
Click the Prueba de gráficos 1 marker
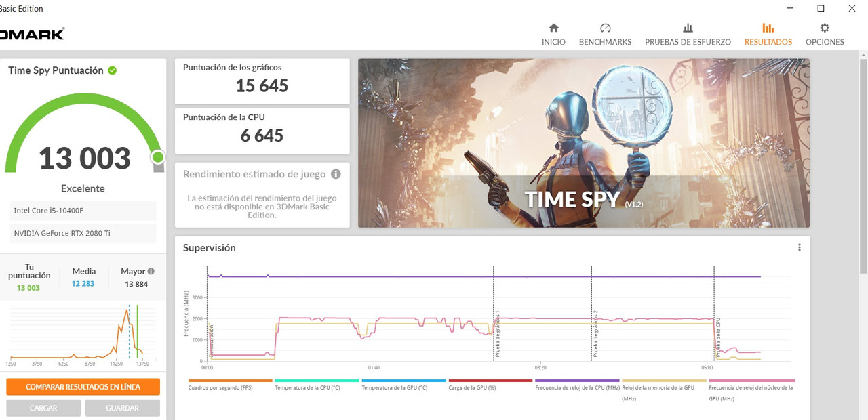click(x=497, y=333)
